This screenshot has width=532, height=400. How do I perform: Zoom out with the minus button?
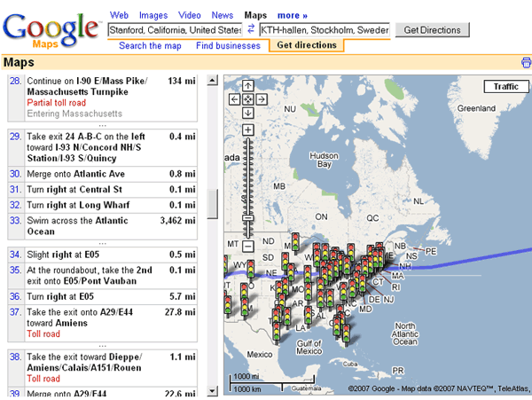[x=248, y=246]
